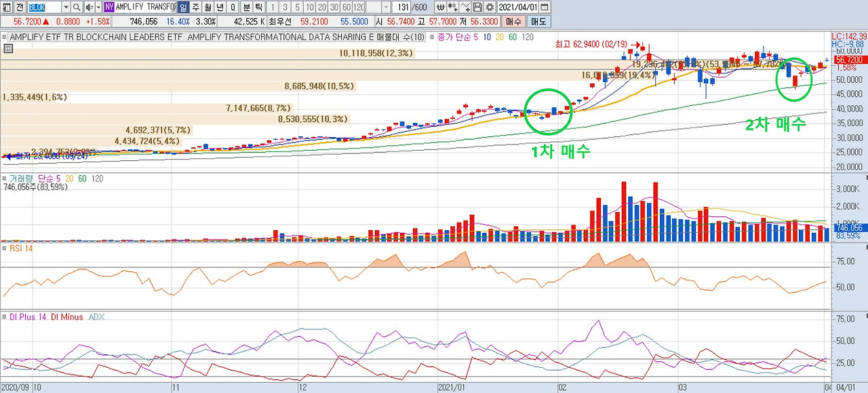Toggle the 종가 단순 moving average marker
Image resolution: width=868 pixels, height=393 pixels.
pos(432,37)
